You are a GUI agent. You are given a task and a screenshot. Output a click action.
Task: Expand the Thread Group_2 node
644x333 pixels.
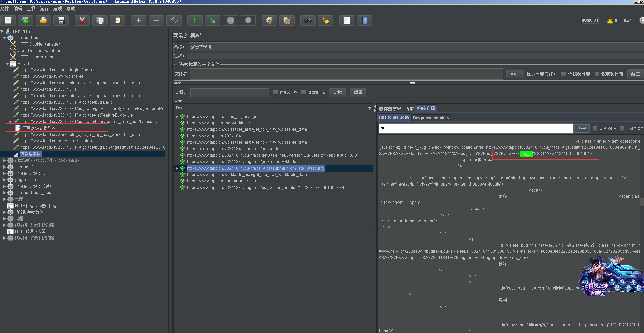point(5,173)
